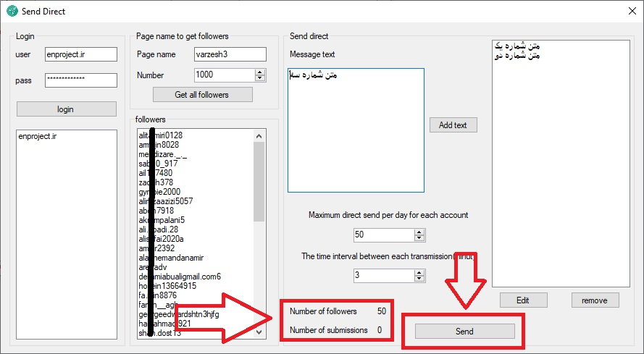The height and width of the screenshot is (354, 644).
Task: Click the Page name field containing varzesh3
Action: pyautogui.click(x=230, y=54)
